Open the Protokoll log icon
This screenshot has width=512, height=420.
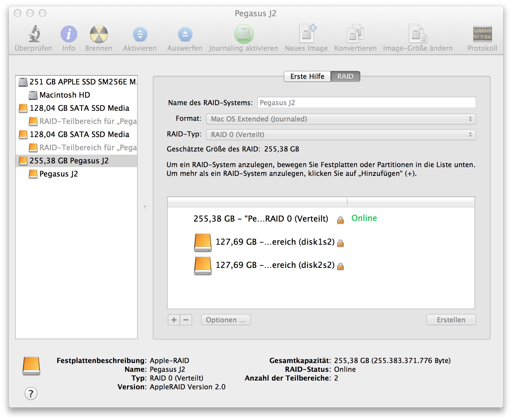coord(482,34)
